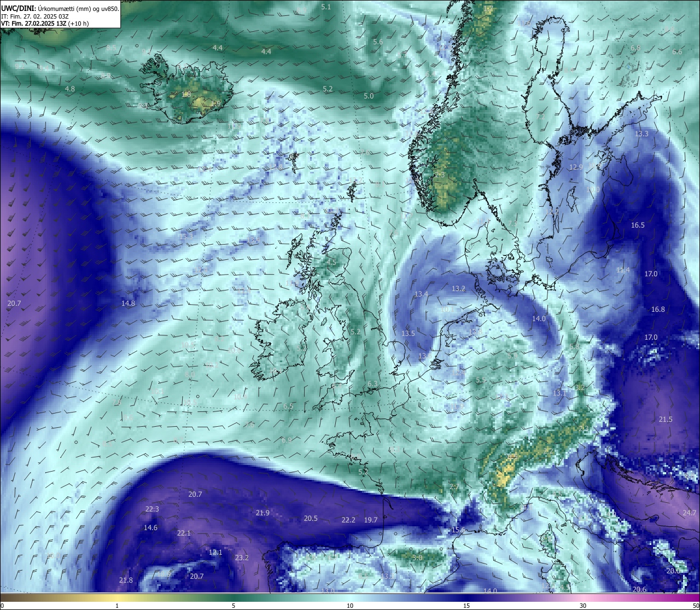The height and width of the screenshot is (610, 700).
Task: Click the 1 tick on color scale
Action: [117, 606]
